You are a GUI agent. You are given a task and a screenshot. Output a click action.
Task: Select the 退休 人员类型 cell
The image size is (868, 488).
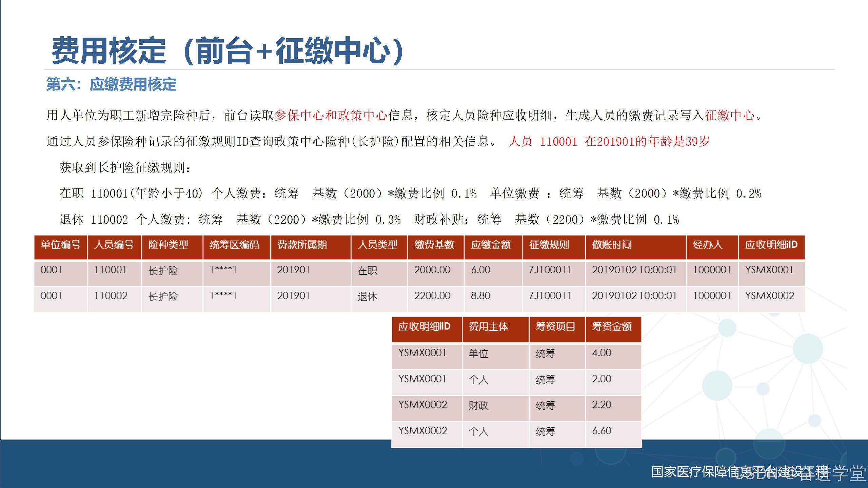[x=367, y=297]
